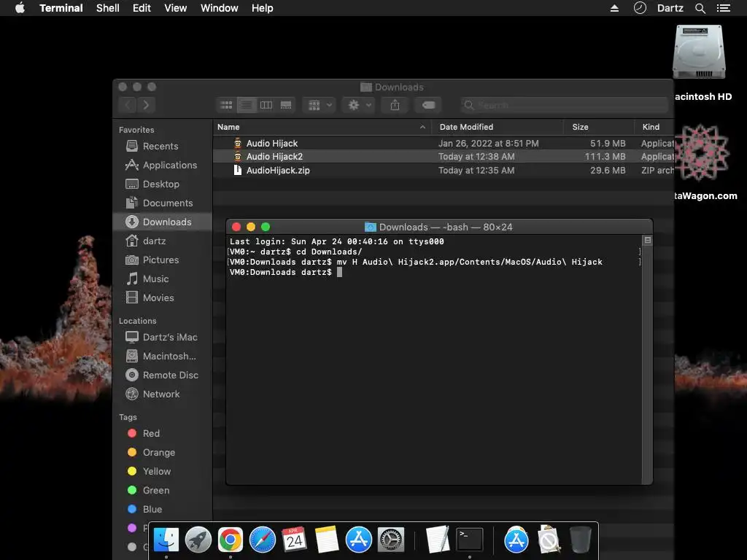Screen dimensions: 747x560
Task: Open Applications in Finder sidebar
Action: [x=161, y=166]
